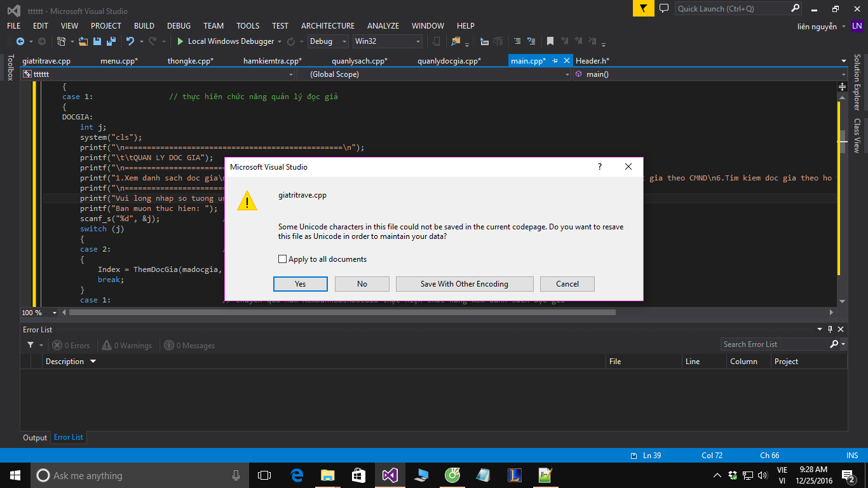
Task: Click the Save All toolbar icon
Action: point(111,41)
